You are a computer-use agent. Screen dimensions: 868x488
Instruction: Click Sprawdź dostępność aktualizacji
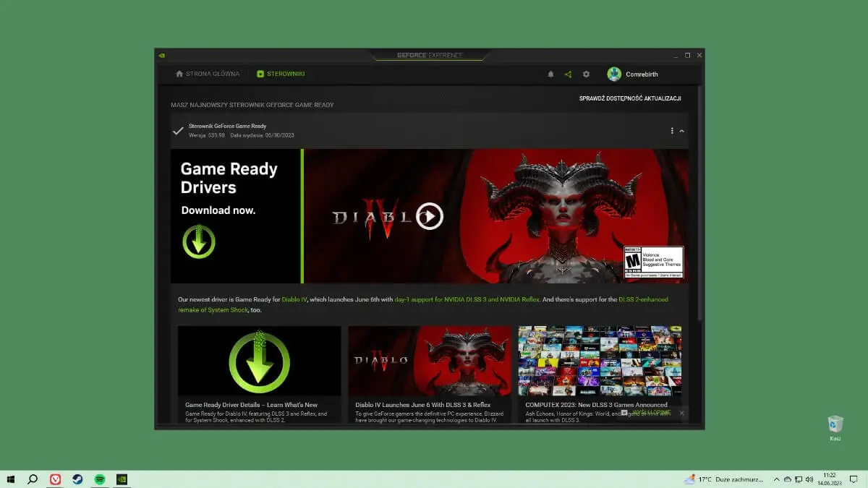629,98
